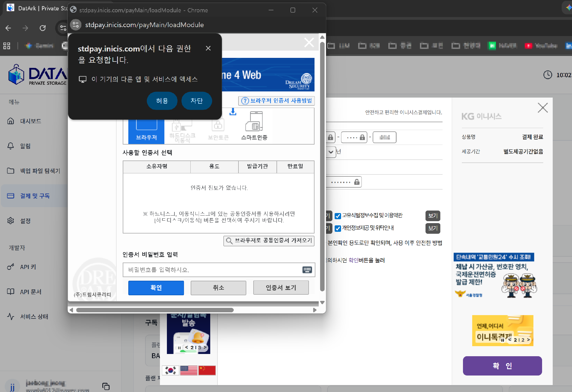Close the certificate dialog with white X

309,42
